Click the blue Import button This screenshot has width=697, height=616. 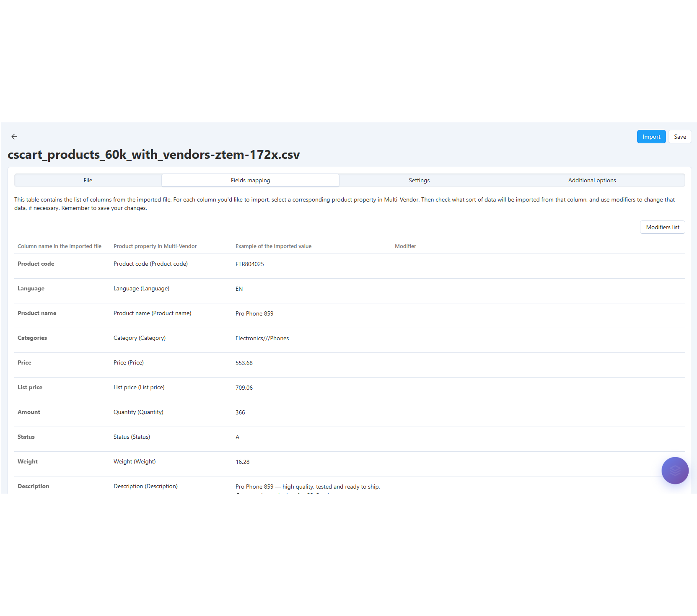651,137
